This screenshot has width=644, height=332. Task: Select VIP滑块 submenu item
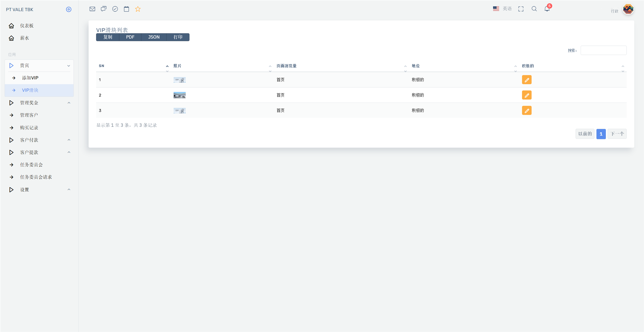[39, 90]
